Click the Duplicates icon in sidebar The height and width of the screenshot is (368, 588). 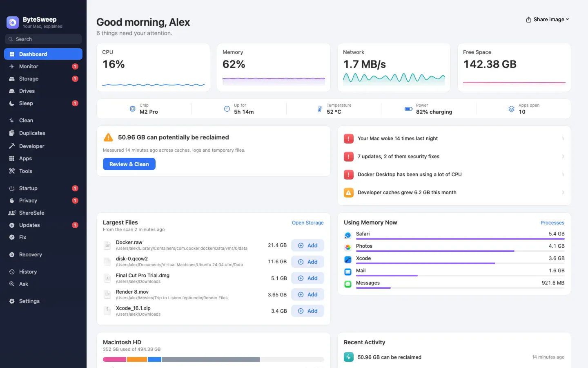coord(12,133)
